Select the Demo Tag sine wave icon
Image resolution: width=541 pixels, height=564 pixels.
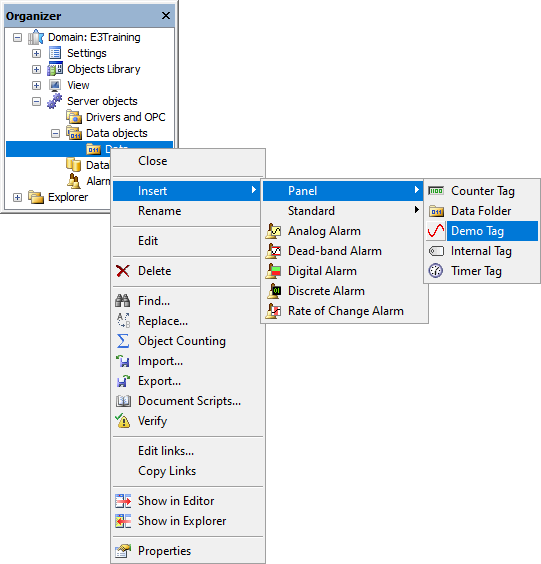click(x=436, y=231)
